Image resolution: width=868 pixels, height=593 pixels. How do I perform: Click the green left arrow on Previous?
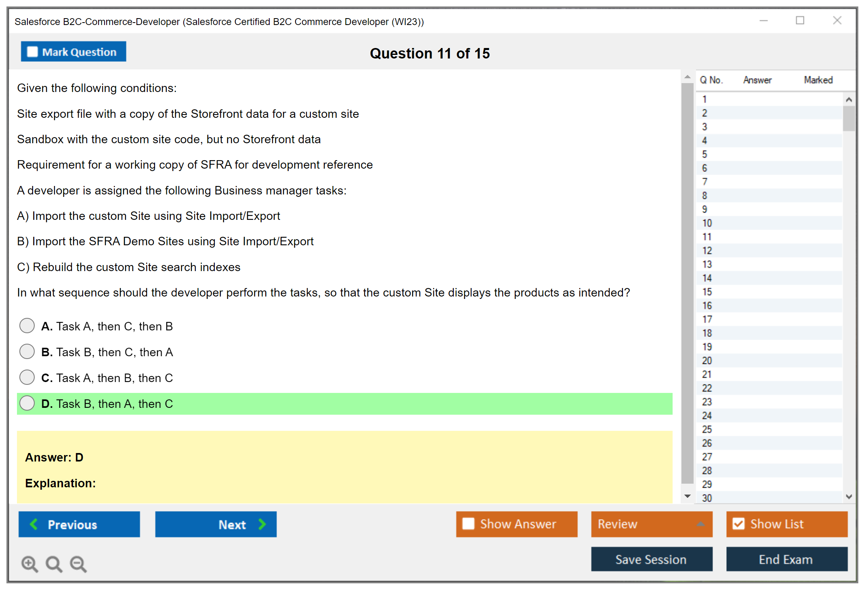34,524
